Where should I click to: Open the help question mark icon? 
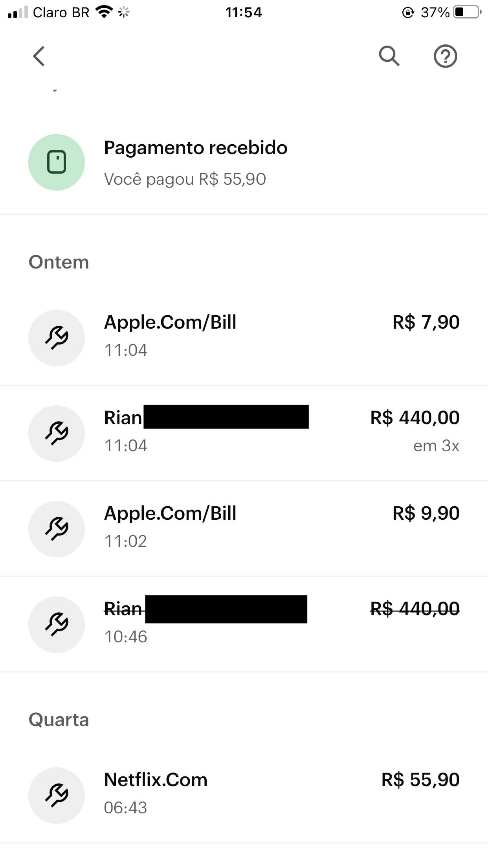click(445, 56)
